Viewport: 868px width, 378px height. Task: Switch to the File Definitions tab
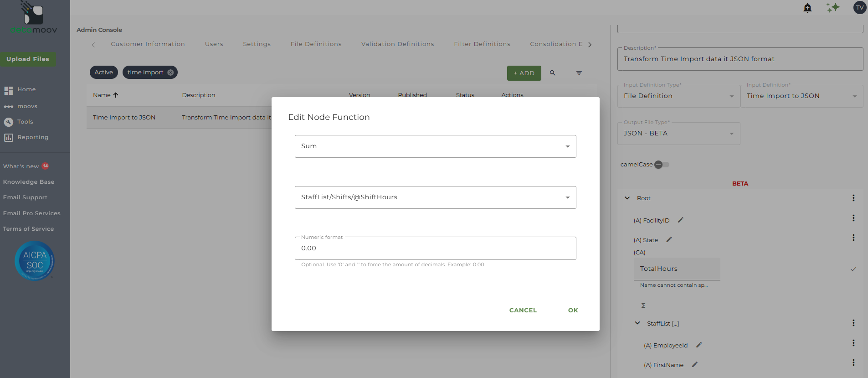click(x=316, y=44)
